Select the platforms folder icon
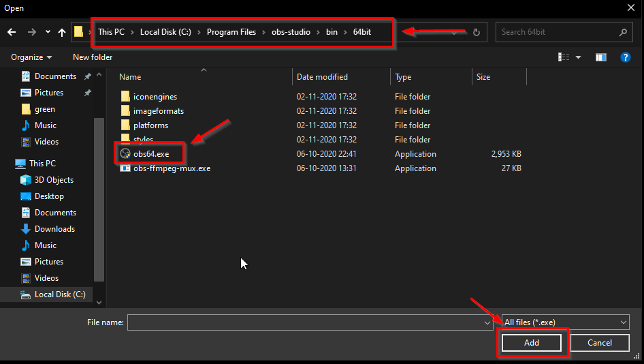The width and height of the screenshot is (644, 364). (x=125, y=125)
